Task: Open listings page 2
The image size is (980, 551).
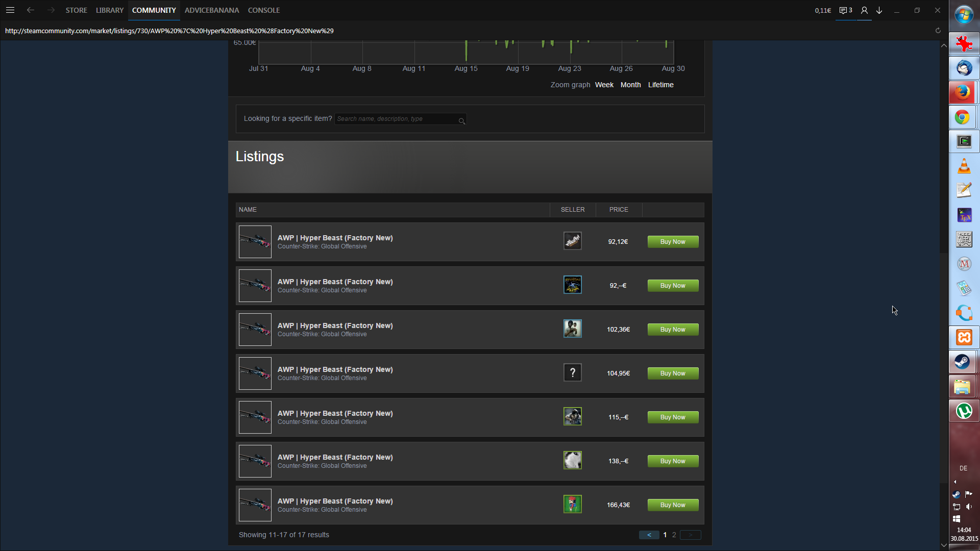Action: (x=674, y=535)
